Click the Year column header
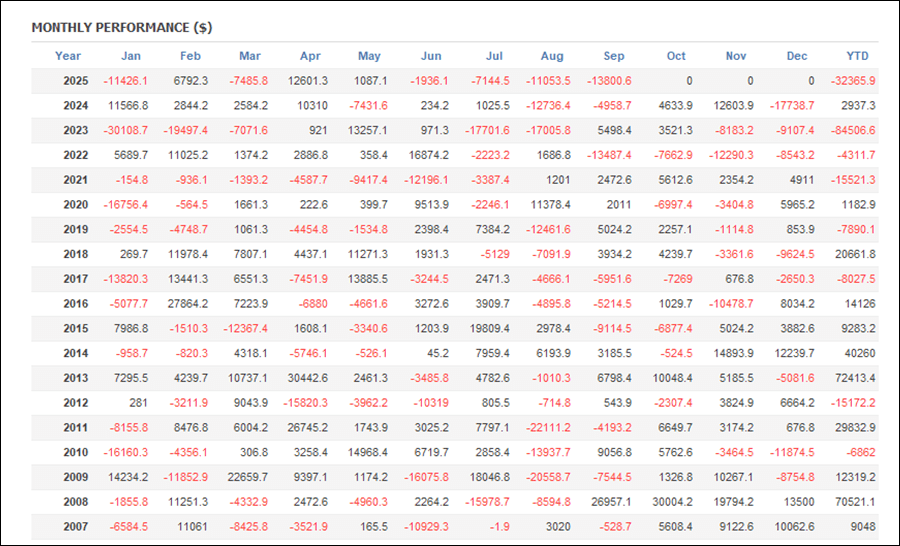The height and width of the screenshot is (546, 900). (x=68, y=56)
